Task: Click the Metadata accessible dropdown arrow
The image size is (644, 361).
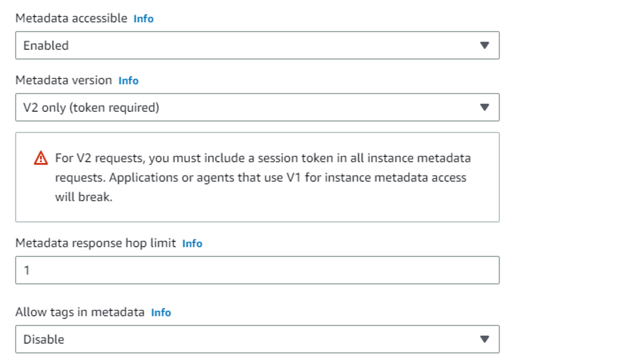Action: (x=484, y=45)
